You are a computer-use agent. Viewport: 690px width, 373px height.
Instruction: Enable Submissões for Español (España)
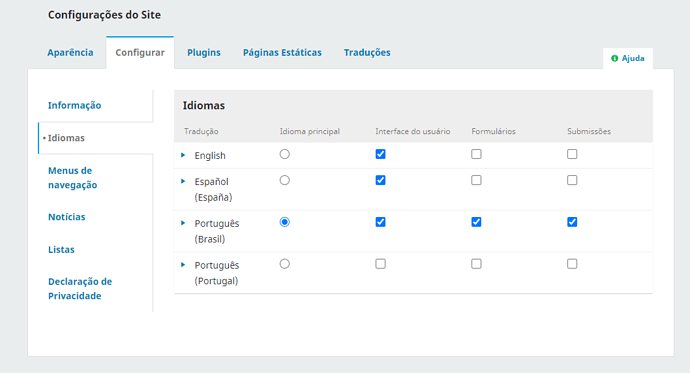tap(572, 180)
